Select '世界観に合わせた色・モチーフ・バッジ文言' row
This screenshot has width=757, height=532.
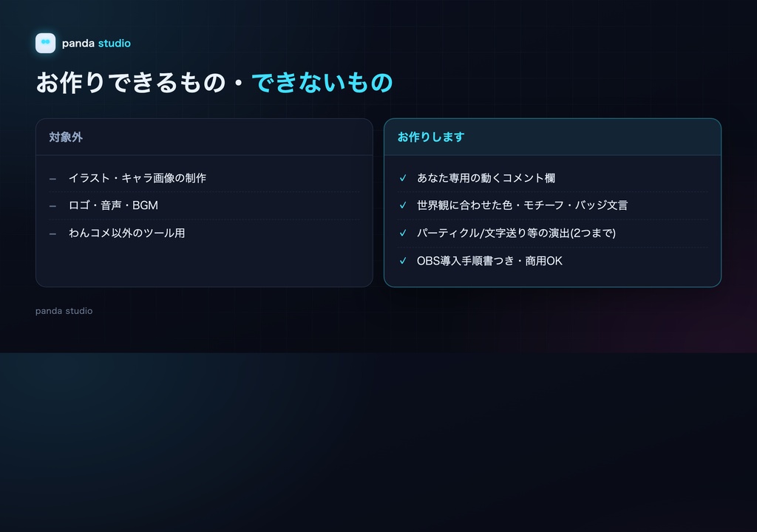pyautogui.click(x=552, y=205)
